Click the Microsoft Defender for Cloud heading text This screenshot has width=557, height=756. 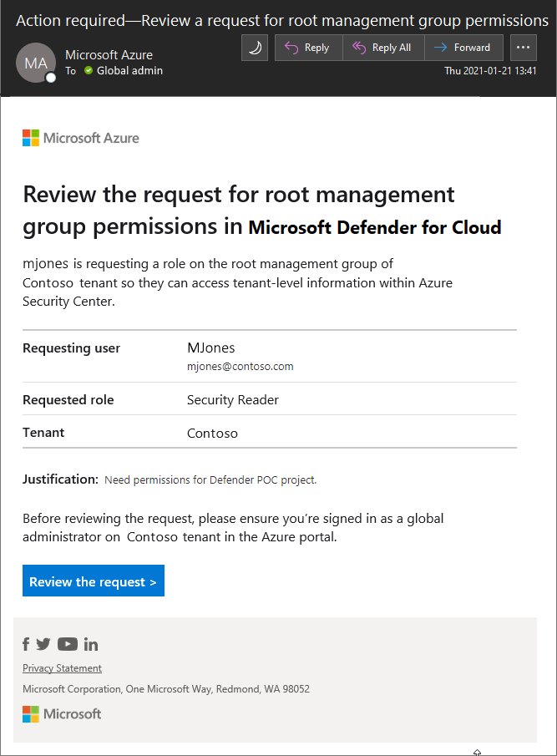point(375,227)
